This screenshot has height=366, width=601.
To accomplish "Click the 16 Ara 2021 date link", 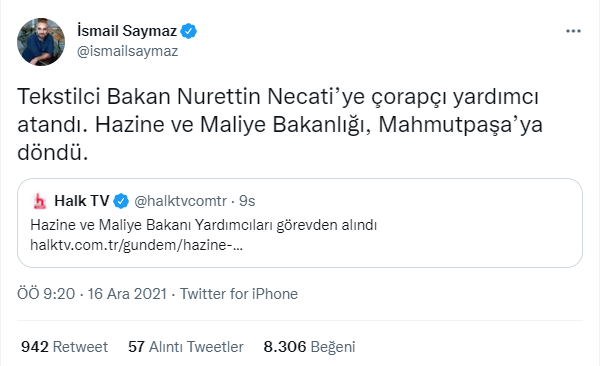I will (127, 294).
